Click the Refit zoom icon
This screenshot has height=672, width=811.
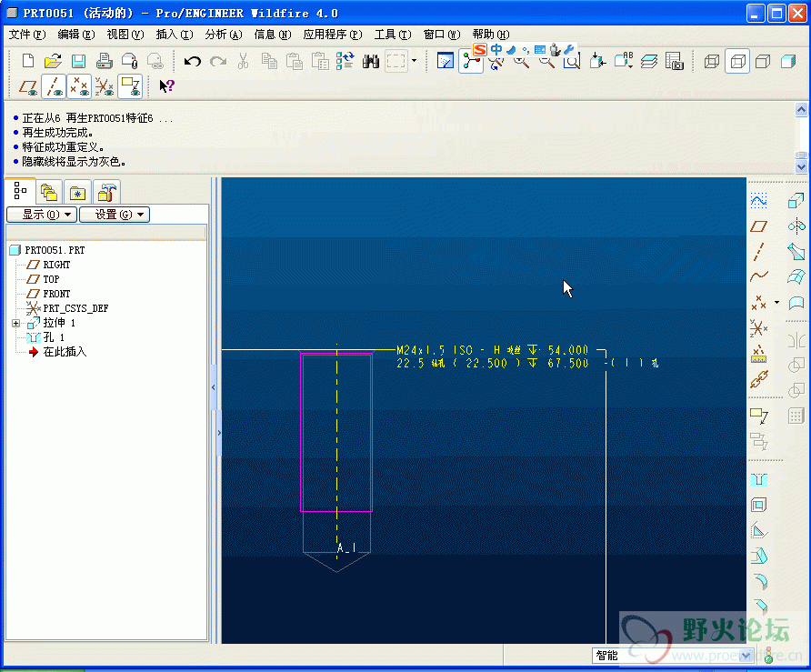572,62
